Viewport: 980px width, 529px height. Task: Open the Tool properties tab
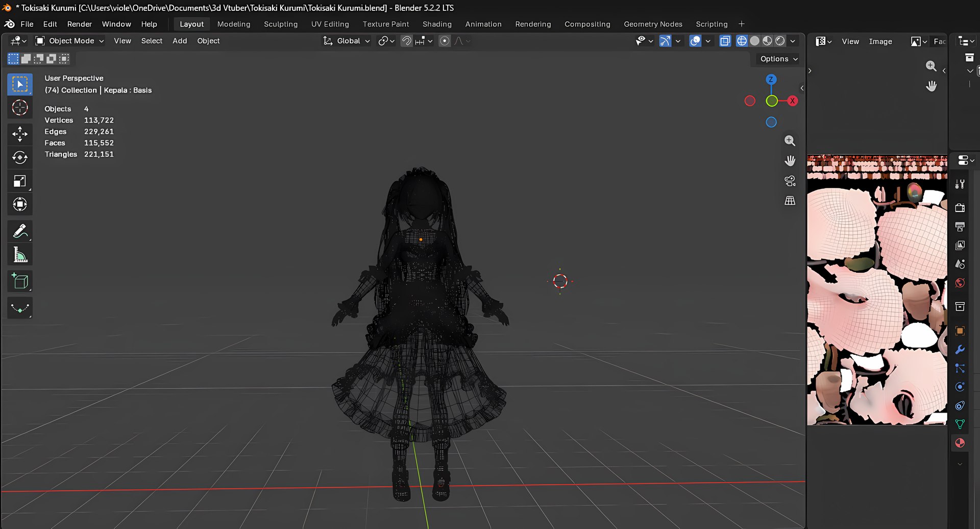(x=960, y=184)
